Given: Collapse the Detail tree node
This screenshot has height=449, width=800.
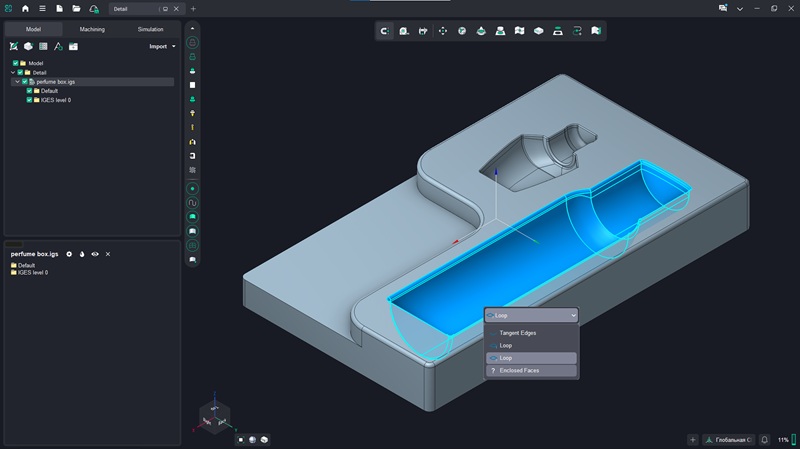Looking at the screenshot, I should (x=11, y=72).
